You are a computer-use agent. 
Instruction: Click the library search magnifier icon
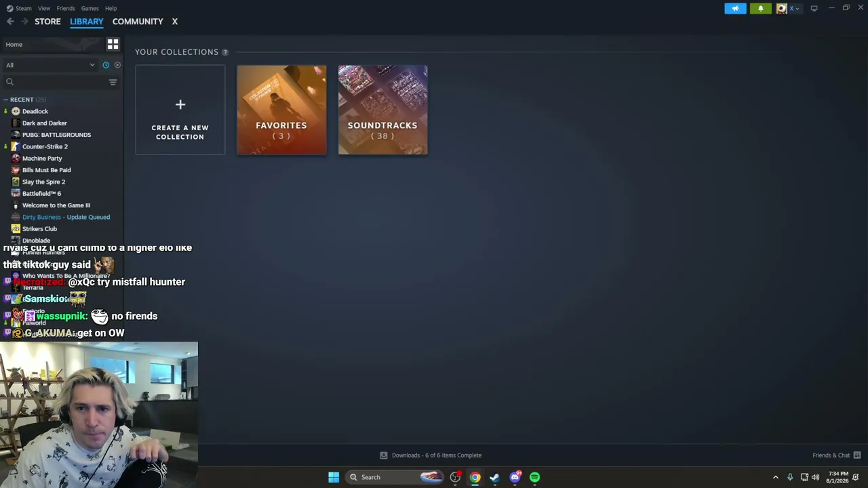click(9, 82)
